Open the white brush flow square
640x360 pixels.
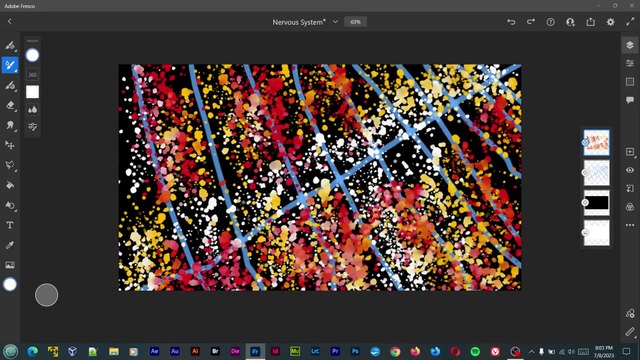click(x=32, y=92)
